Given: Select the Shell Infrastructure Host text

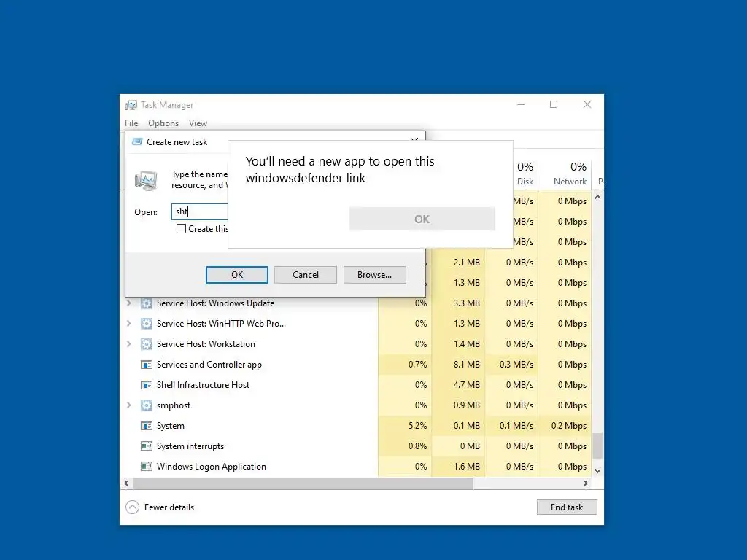Looking at the screenshot, I should (x=203, y=385).
